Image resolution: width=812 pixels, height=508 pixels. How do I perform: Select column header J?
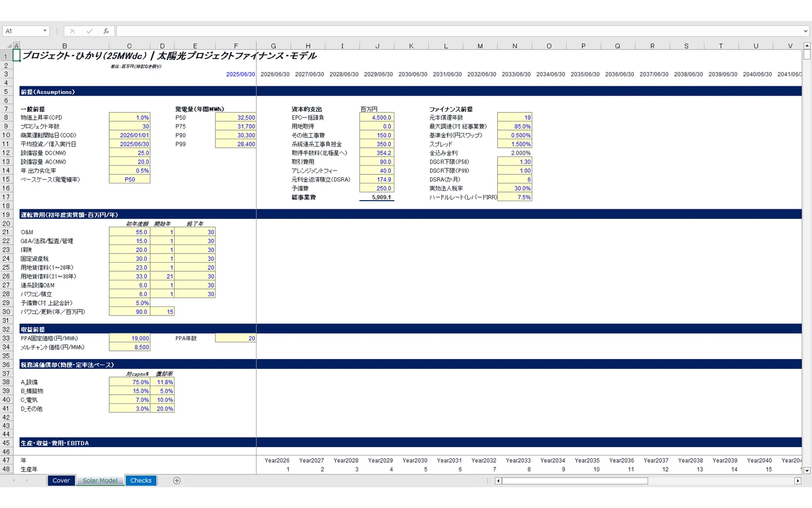(377, 46)
